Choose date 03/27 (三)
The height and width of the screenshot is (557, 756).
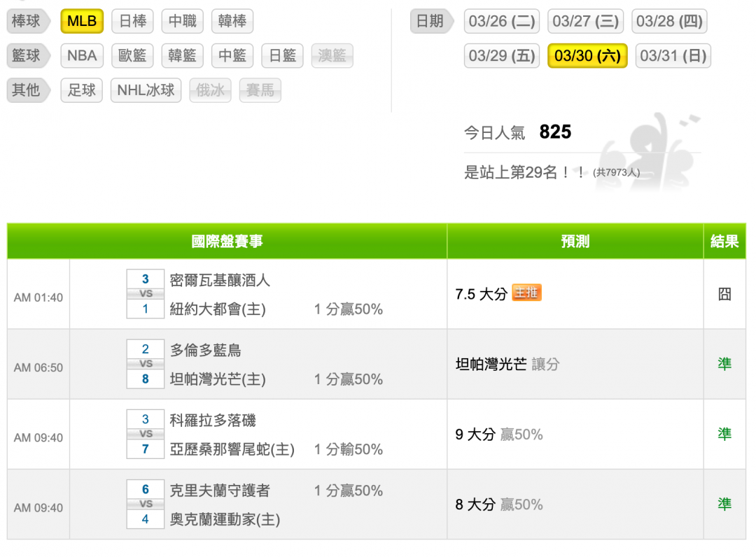click(x=586, y=21)
